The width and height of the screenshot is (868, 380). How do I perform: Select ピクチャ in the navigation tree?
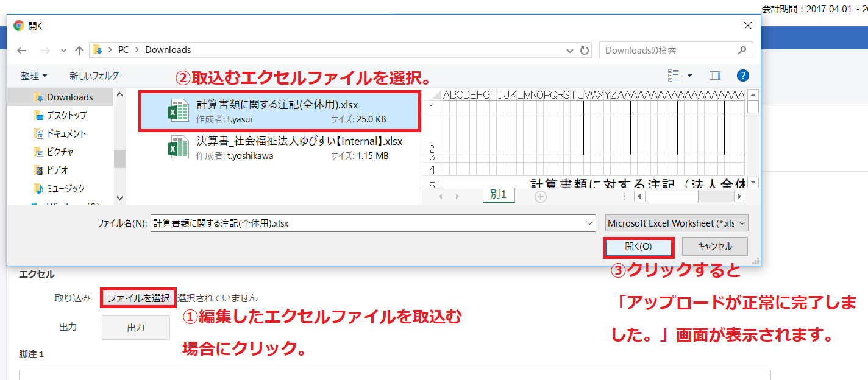[x=54, y=152]
